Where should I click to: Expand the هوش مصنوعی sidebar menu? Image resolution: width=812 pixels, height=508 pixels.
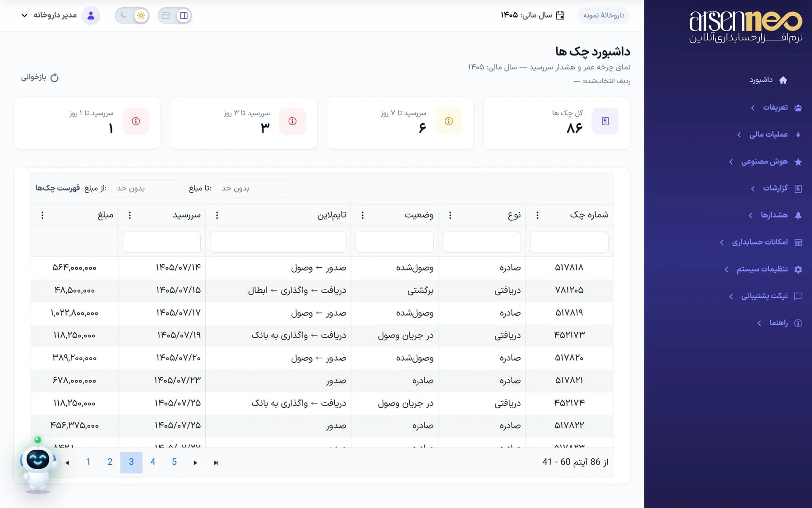click(765, 162)
